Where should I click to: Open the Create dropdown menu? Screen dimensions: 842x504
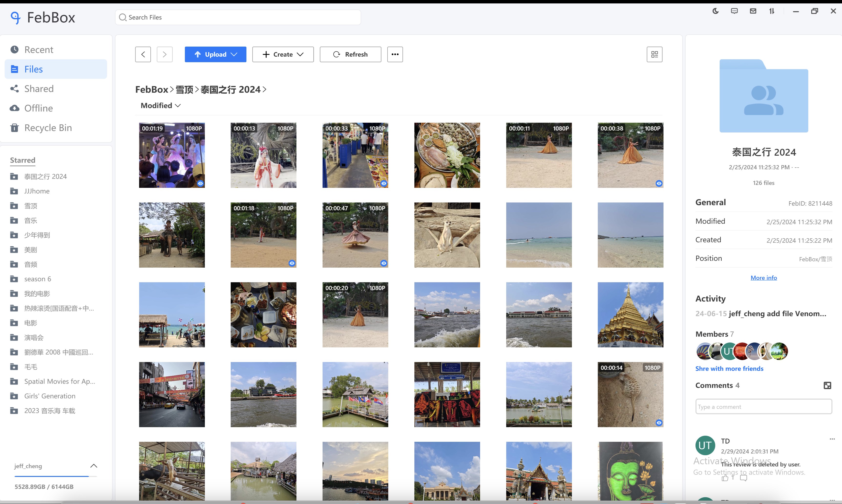click(283, 54)
